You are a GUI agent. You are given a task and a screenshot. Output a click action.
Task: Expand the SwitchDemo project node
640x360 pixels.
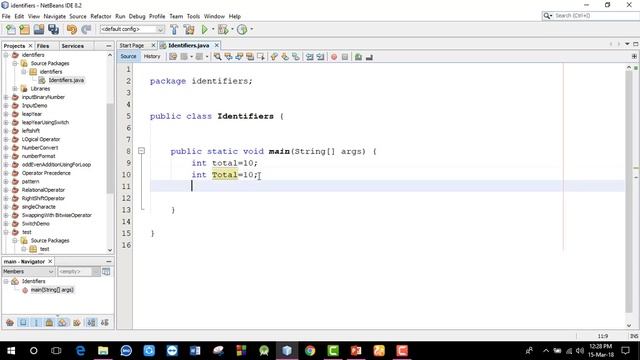coord(6,224)
